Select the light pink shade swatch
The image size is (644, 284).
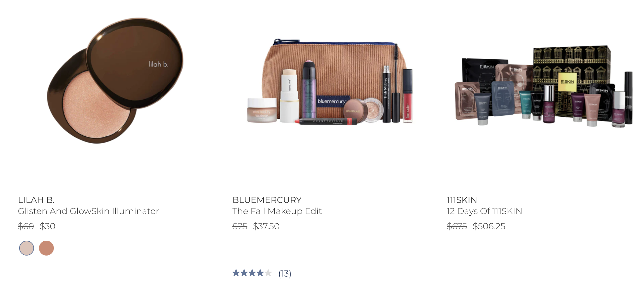click(27, 248)
